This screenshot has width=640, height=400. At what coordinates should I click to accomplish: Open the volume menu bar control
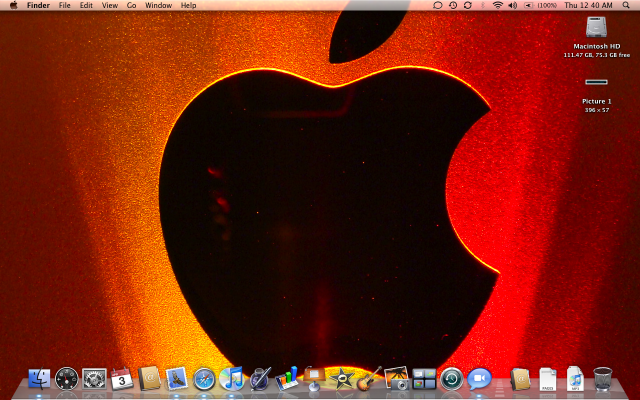coord(512,5)
